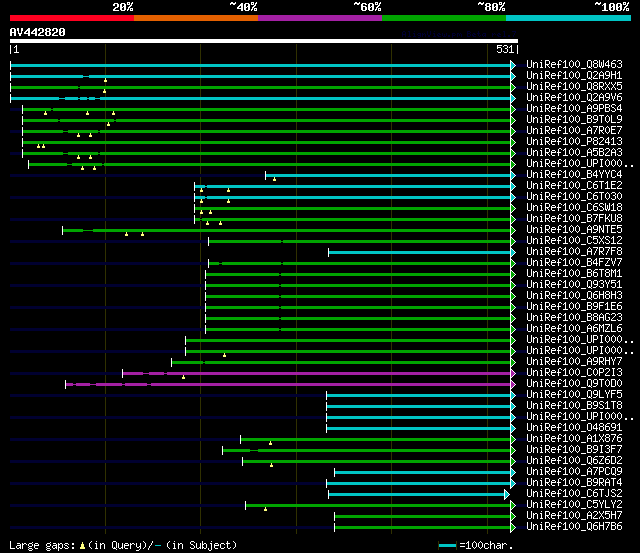Open hit UniRef100_Q8RXX5
Viewport: 640px width, 553px height.
tap(574, 87)
